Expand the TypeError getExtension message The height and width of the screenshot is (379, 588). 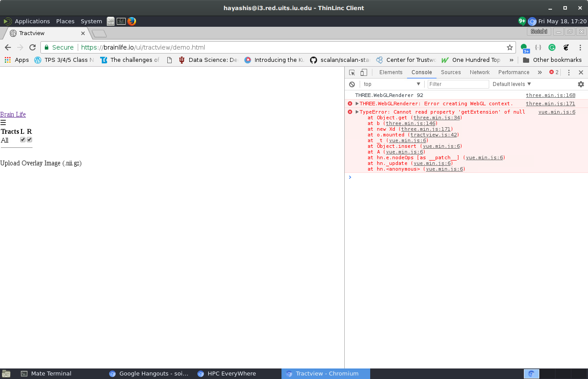[357, 112]
